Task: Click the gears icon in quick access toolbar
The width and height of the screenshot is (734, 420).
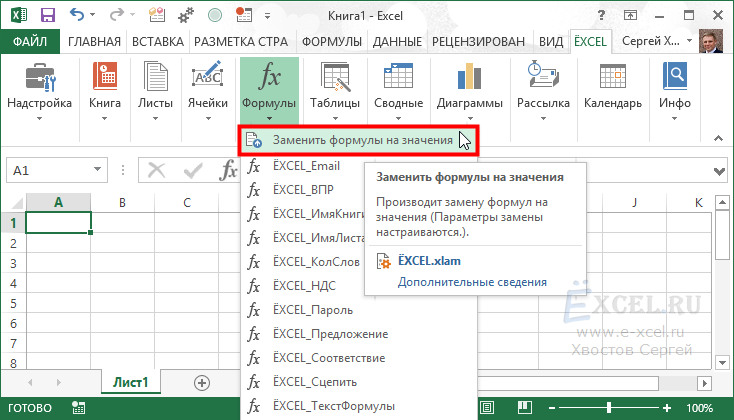Action: click(186, 15)
